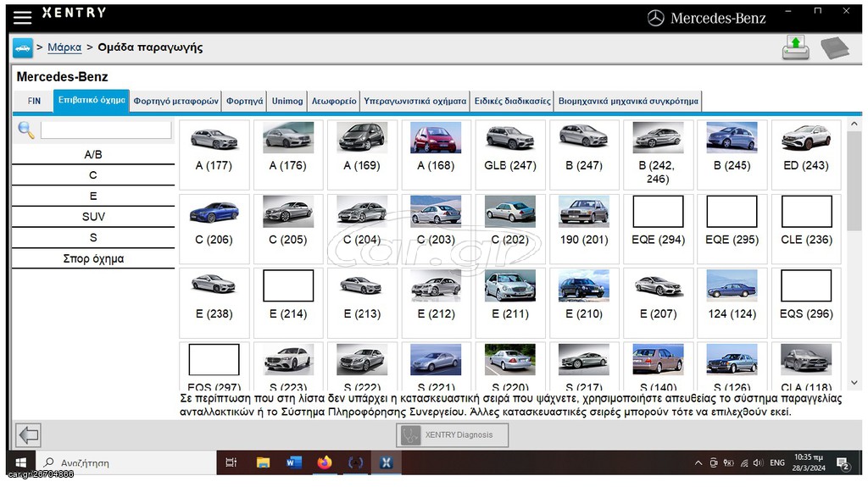Image resolution: width=868 pixels, height=487 pixels.
Task: Select the A (177) model series
Action: point(214,154)
